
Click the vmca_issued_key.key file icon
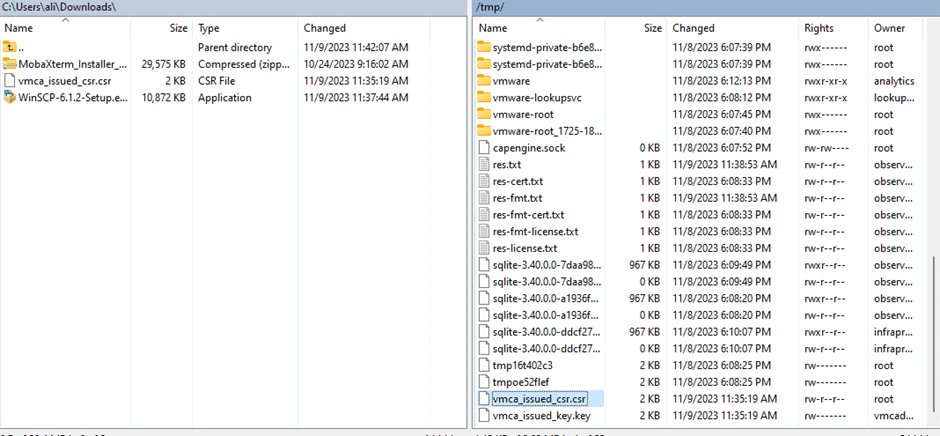point(484,415)
